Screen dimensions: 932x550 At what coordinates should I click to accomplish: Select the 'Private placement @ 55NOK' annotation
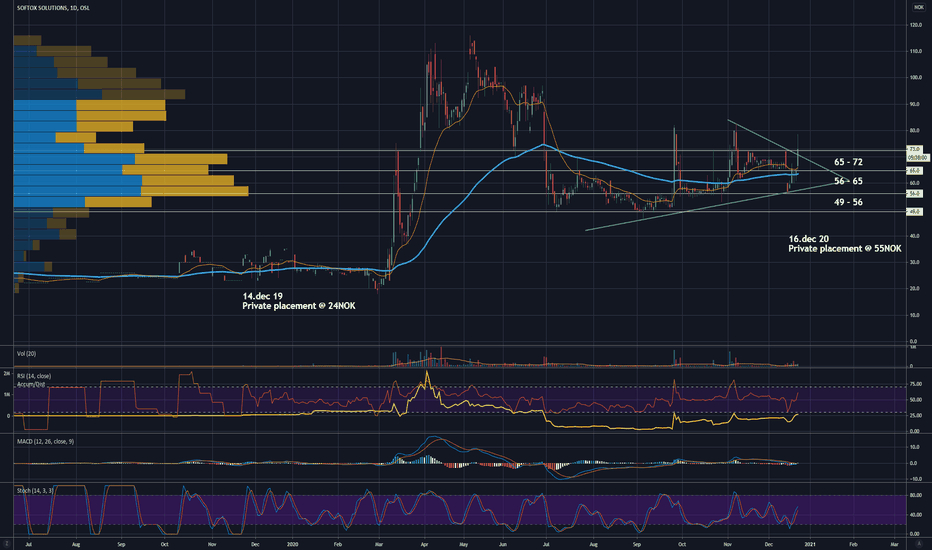coord(845,249)
